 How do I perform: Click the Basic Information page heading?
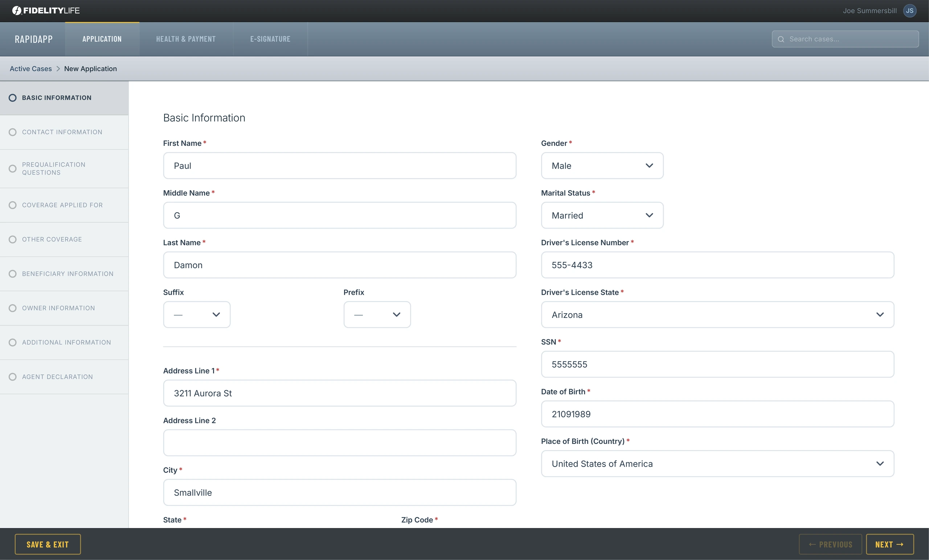[204, 118]
